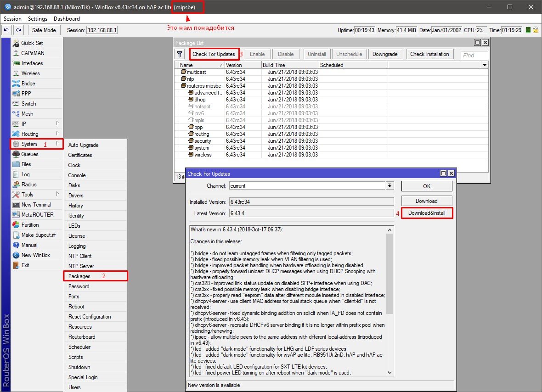Click the Uninstall button

(x=316, y=54)
